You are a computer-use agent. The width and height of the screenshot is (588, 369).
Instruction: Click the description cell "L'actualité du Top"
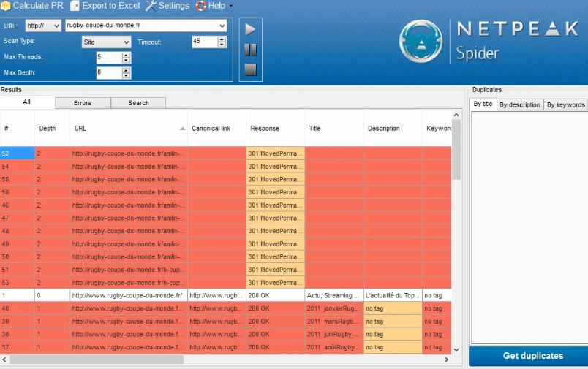[x=393, y=295]
